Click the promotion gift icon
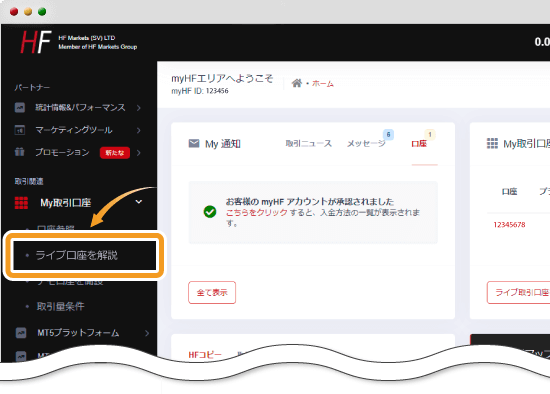 click(x=20, y=152)
